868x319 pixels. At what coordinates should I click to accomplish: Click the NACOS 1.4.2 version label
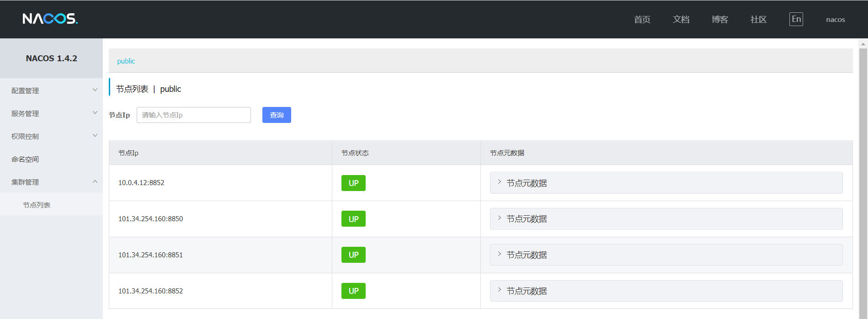click(52, 58)
